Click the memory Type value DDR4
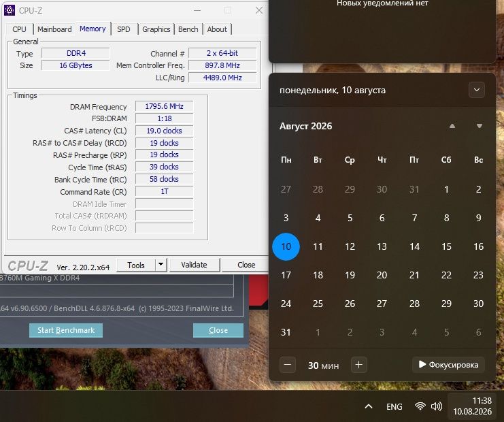The width and height of the screenshot is (504, 422). (76, 53)
